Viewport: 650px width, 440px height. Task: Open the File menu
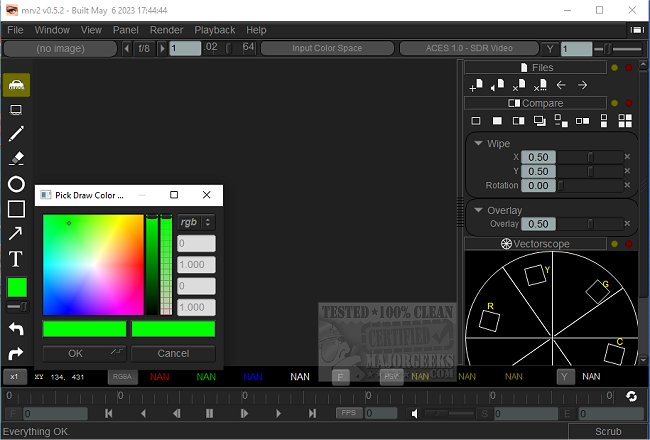(15, 30)
